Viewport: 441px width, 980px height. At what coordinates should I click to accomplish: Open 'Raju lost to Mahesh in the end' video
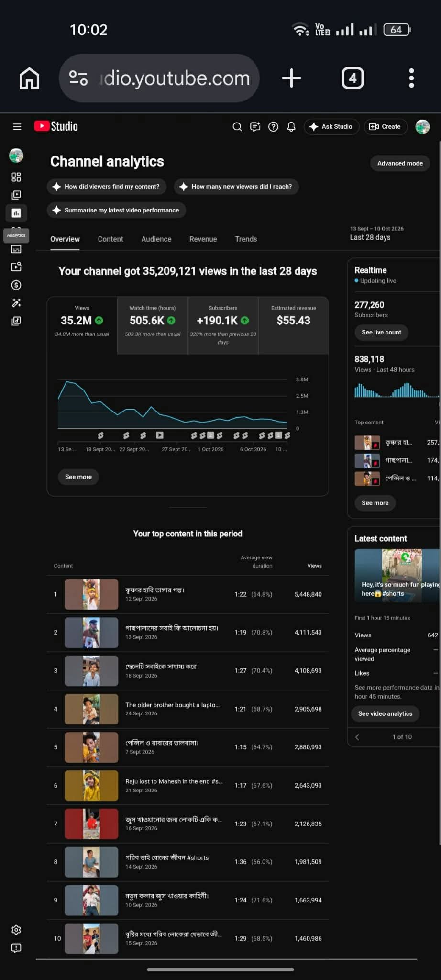(188, 785)
